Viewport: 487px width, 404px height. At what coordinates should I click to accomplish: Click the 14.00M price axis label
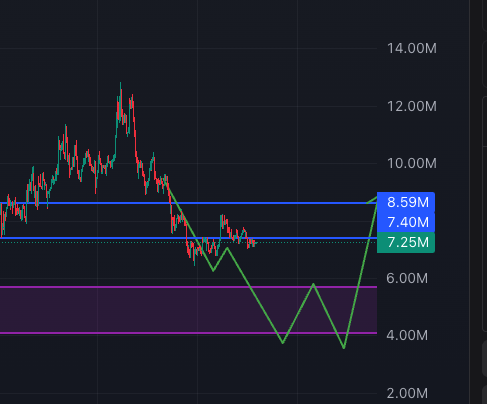point(412,49)
